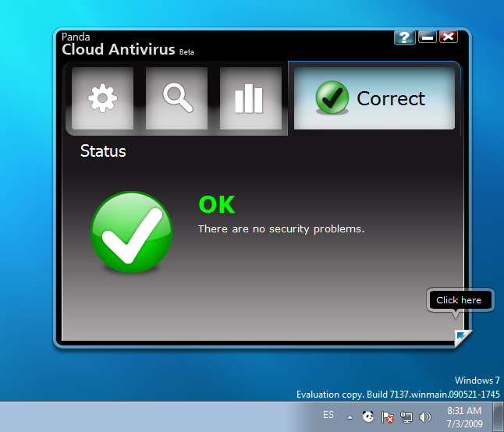Open the clock showing 8:31 AM
The height and width of the screenshot is (432, 504).
pyautogui.click(x=464, y=417)
